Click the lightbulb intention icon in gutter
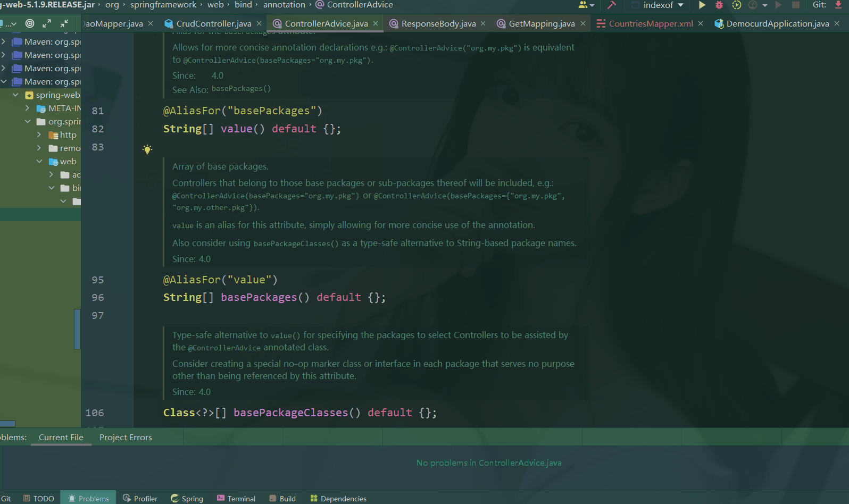 (147, 149)
